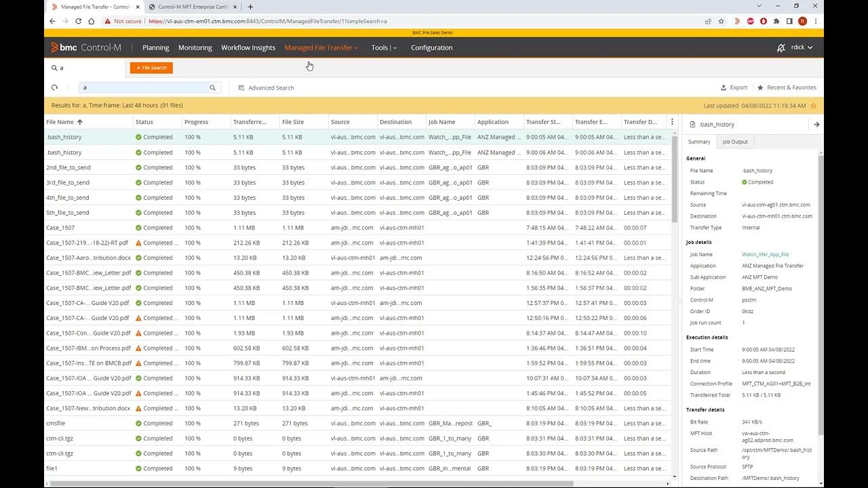Click the Progress column header
868x488 pixels.
(x=195, y=122)
